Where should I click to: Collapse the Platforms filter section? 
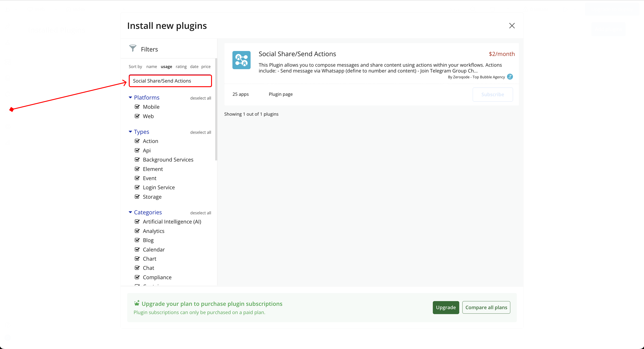coord(130,97)
